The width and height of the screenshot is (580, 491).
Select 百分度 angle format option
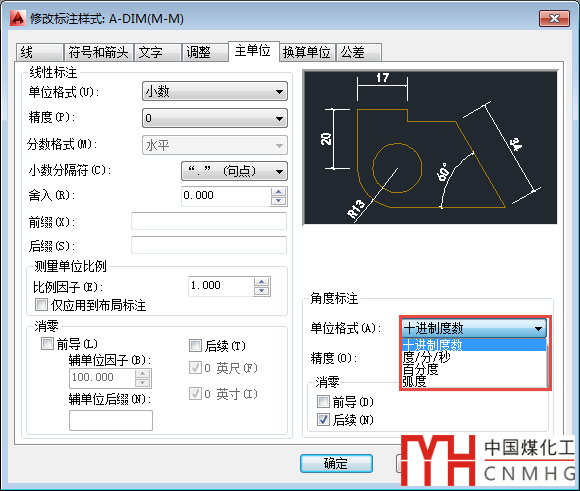tap(420, 369)
